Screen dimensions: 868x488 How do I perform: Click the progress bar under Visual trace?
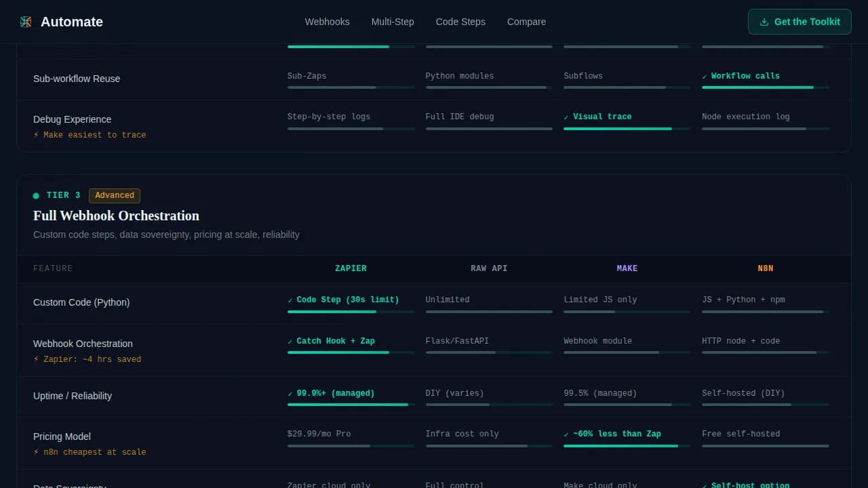(x=627, y=129)
